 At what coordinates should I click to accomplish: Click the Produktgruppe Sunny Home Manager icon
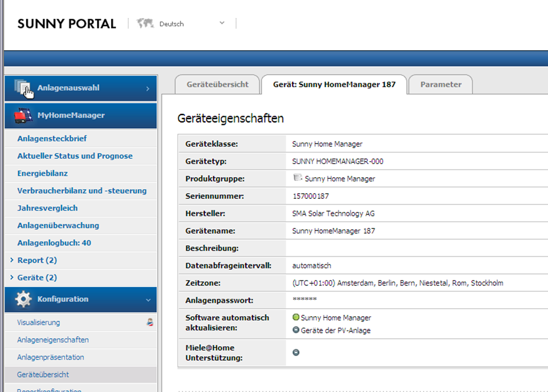(297, 178)
